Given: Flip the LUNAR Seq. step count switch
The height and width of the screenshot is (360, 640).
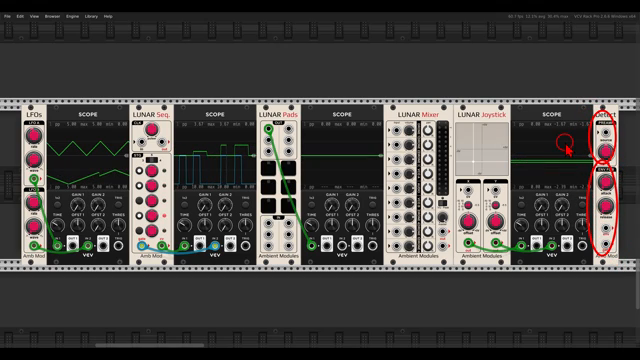Looking at the screenshot, I should [x=151, y=160].
